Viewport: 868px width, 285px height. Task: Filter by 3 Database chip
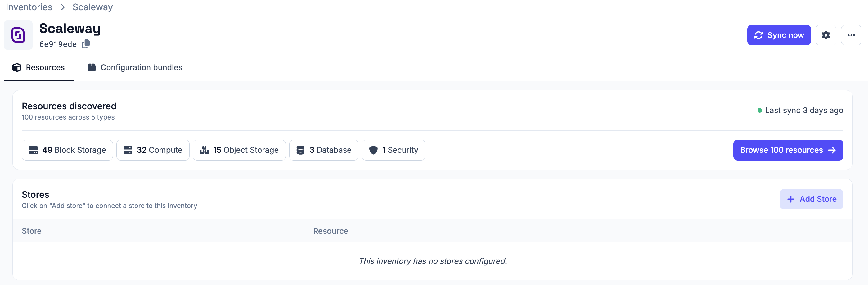(324, 150)
